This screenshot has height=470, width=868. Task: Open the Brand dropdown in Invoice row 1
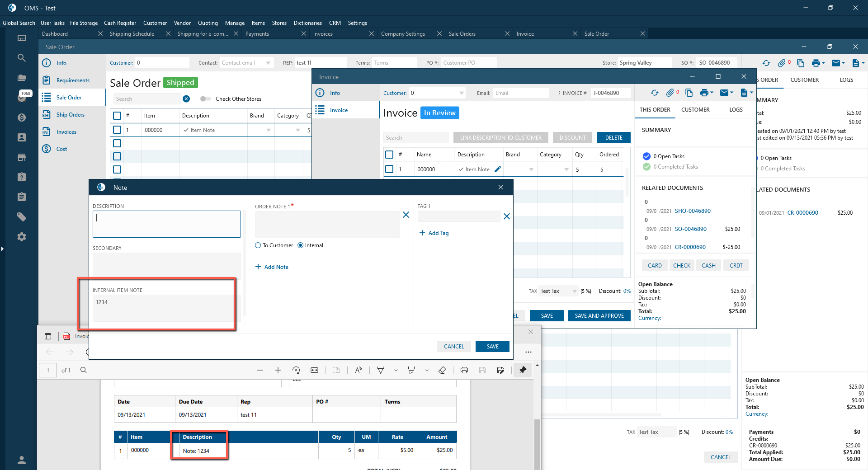click(531, 169)
